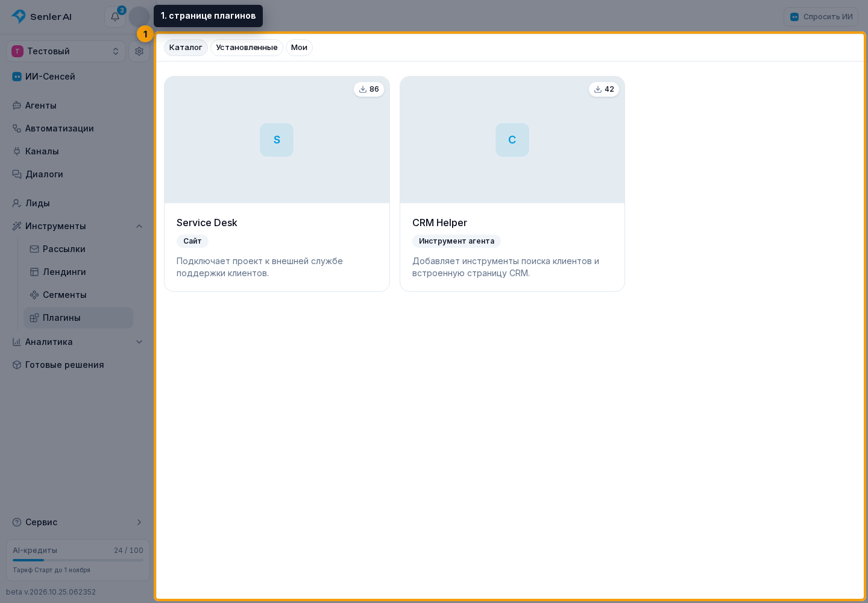Open the notifications bell

pyautogui.click(x=115, y=17)
